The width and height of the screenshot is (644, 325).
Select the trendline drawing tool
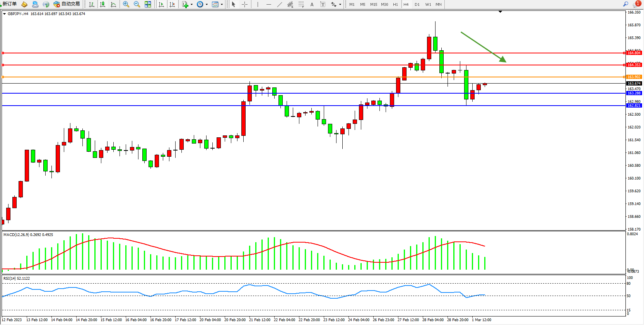pos(280,4)
